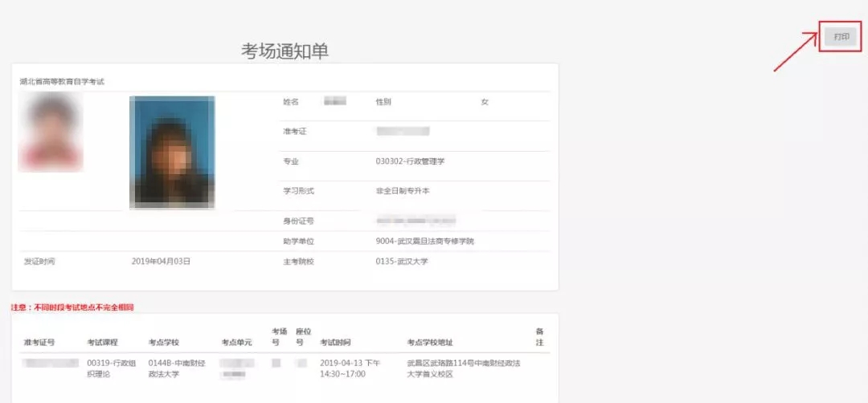This screenshot has width=868, height=403.
Task: Click the 准考证号 column header
Action: click(x=39, y=342)
